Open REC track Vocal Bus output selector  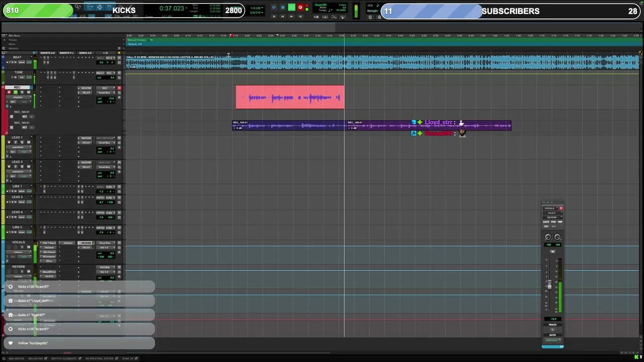[105, 93]
